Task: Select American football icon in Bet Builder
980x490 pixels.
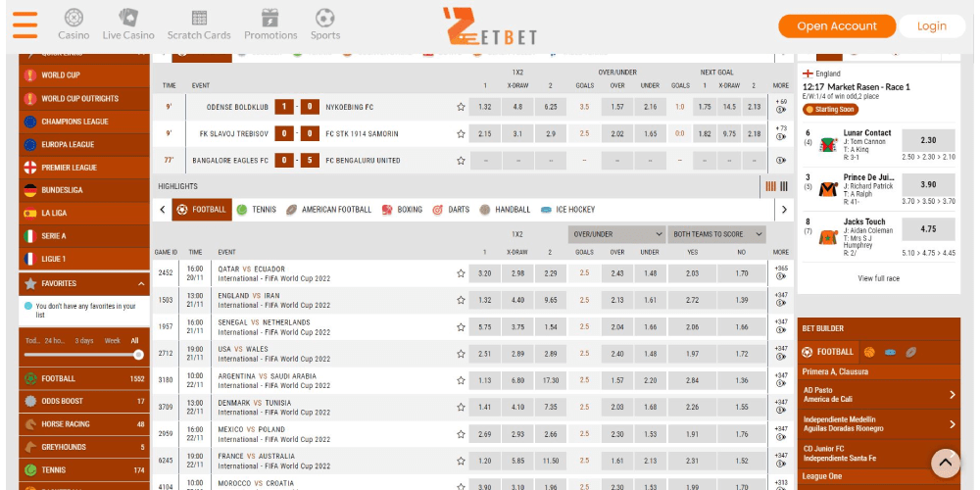Action: click(910, 352)
